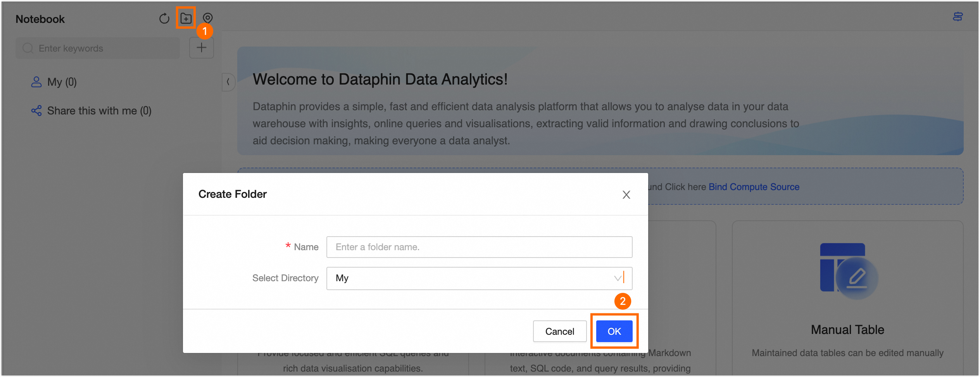
Task: Click the Manual Table card icon
Action: [x=849, y=271]
